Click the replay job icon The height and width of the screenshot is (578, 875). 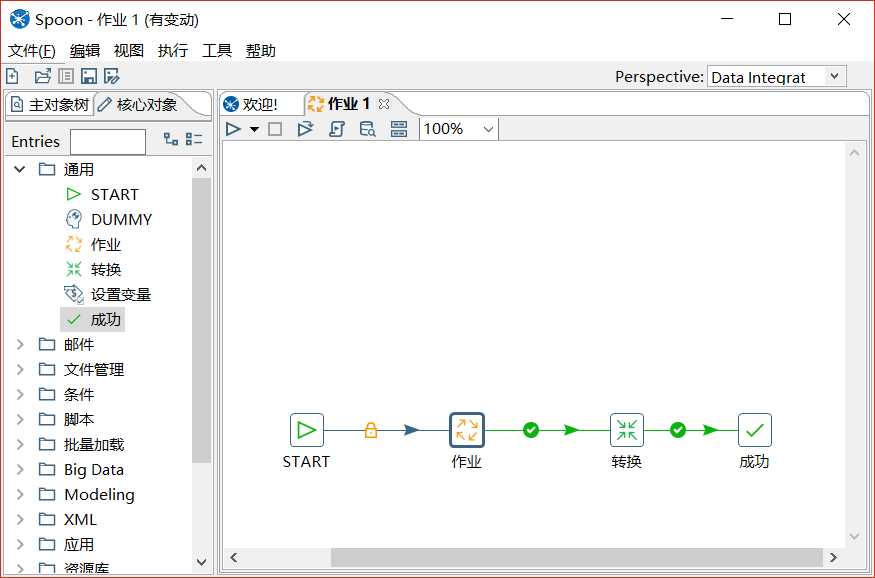point(305,129)
